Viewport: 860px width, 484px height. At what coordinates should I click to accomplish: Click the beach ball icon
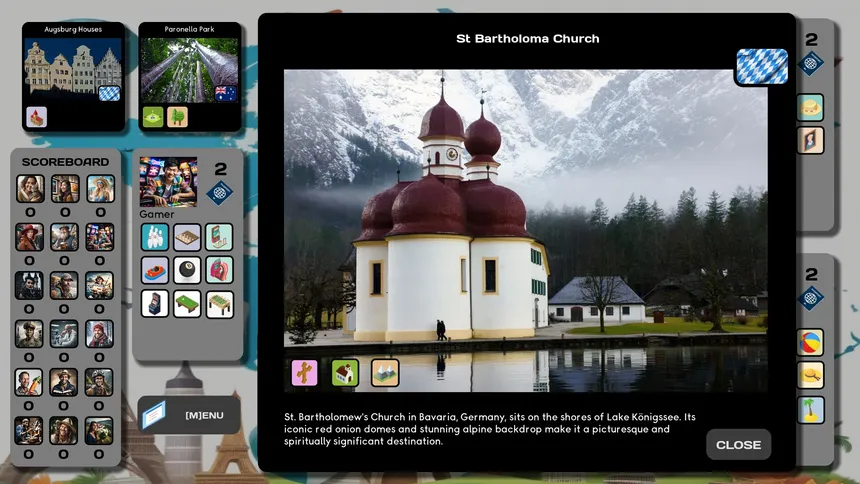[810, 342]
